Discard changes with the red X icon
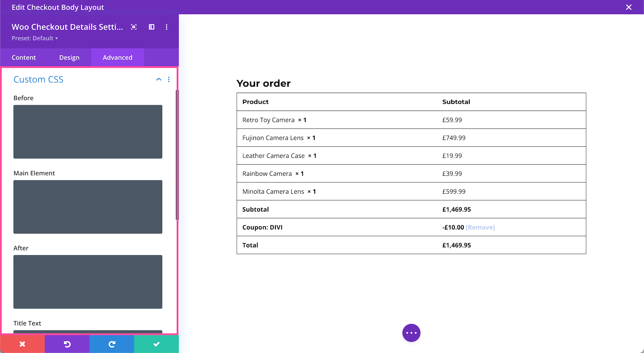 pyautogui.click(x=22, y=344)
